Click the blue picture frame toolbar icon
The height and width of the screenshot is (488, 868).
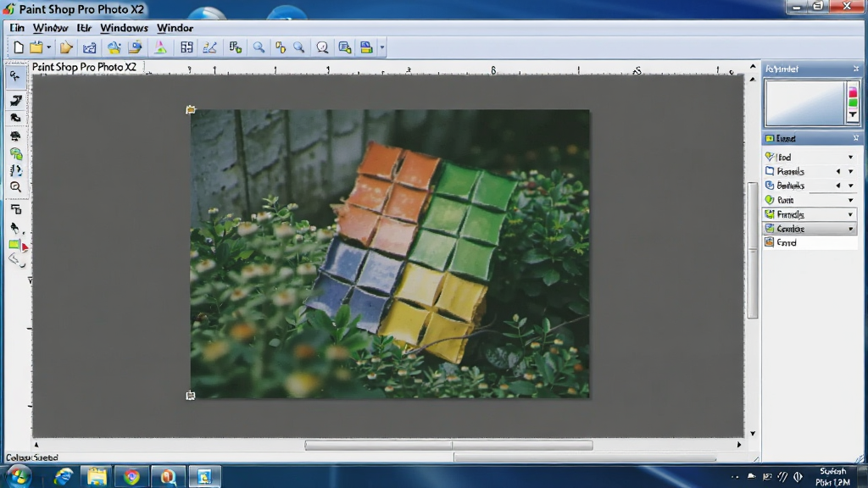click(89, 47)
